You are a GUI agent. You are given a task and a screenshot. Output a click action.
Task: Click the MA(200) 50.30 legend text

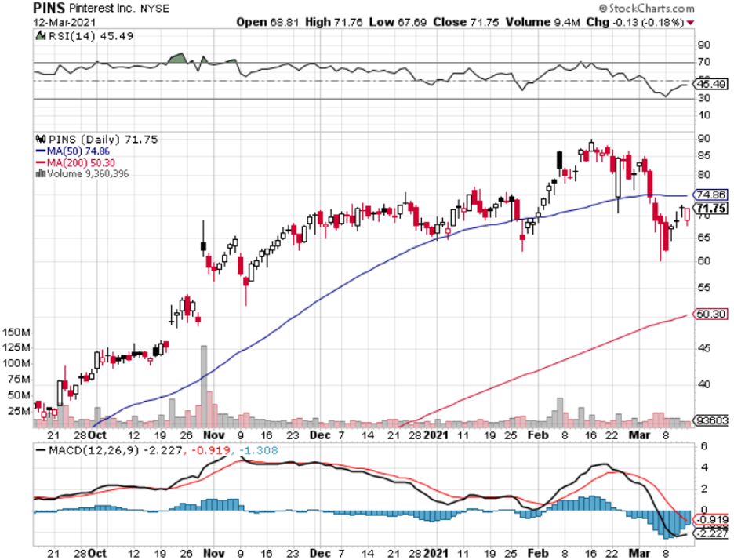pyautogui.click(x=81, y=163)
